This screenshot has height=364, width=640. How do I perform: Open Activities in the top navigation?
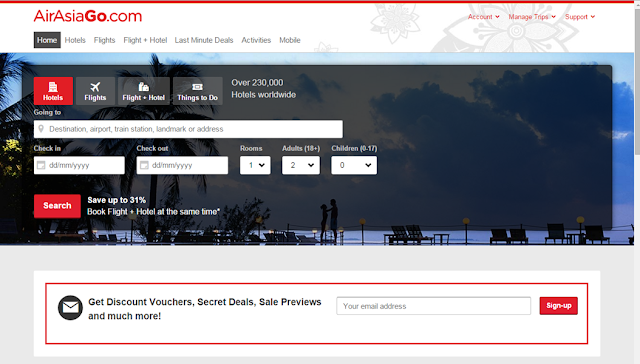point(256,40)
